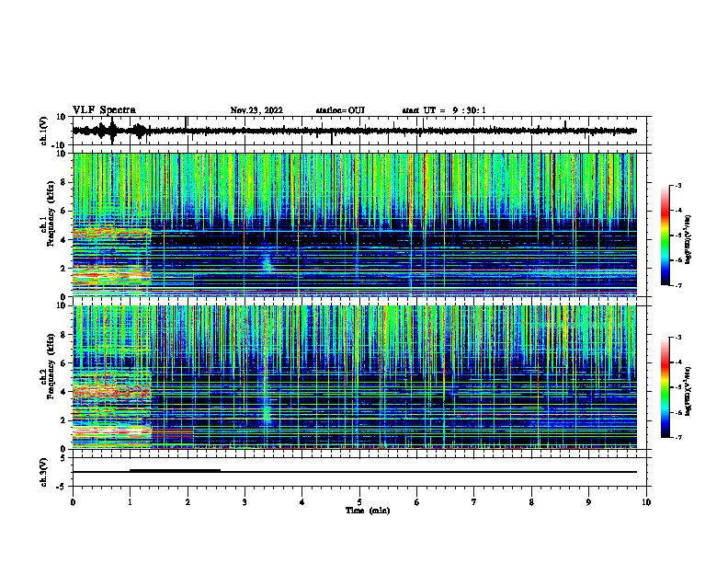Click the "-7" tick on ch.2 colorbar
The width and height of the screenshot is (728, 563).
(678, 438)
